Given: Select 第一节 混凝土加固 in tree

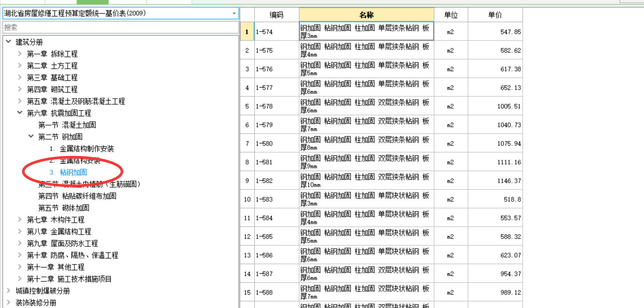Looking at the screenshot, I should click(x=67, y=125).
